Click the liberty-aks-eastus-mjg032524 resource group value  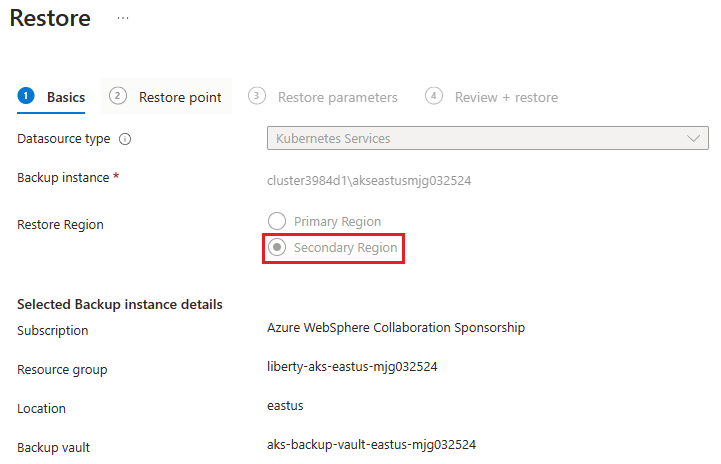[x=352, y=367]
